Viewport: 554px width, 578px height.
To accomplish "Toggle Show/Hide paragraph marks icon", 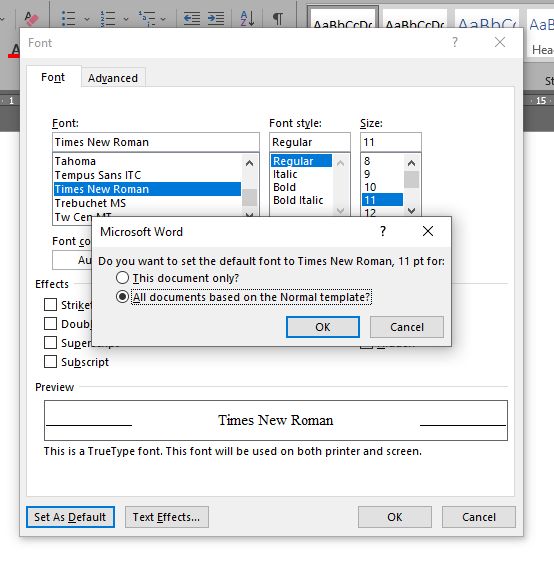I will pyautogui.click(x=278, y=18).
